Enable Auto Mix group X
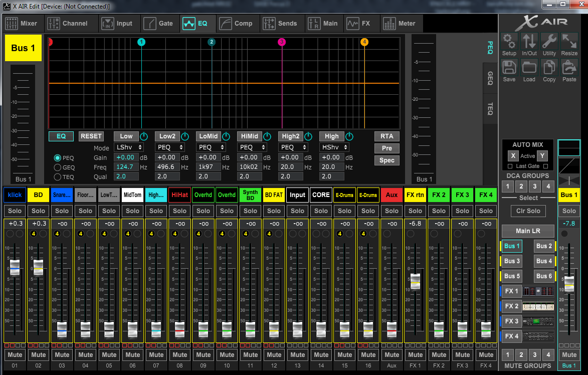The image size is (588, 375). tap(513, 155)
